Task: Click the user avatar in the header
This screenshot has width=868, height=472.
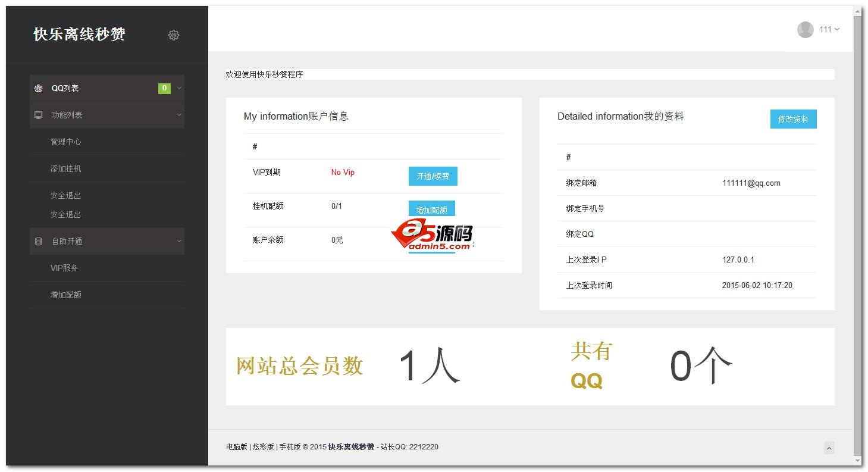Action: pyautogui.click(x=806, y=29)
